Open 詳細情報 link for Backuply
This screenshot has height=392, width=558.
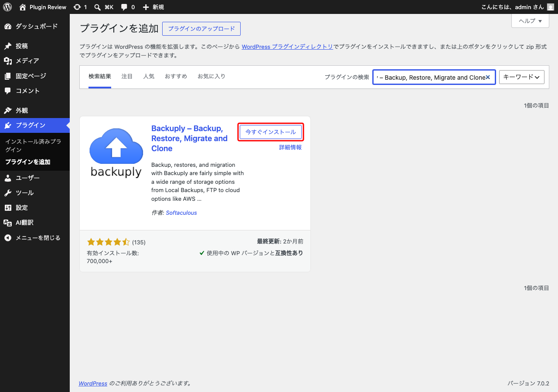(290, 147)
